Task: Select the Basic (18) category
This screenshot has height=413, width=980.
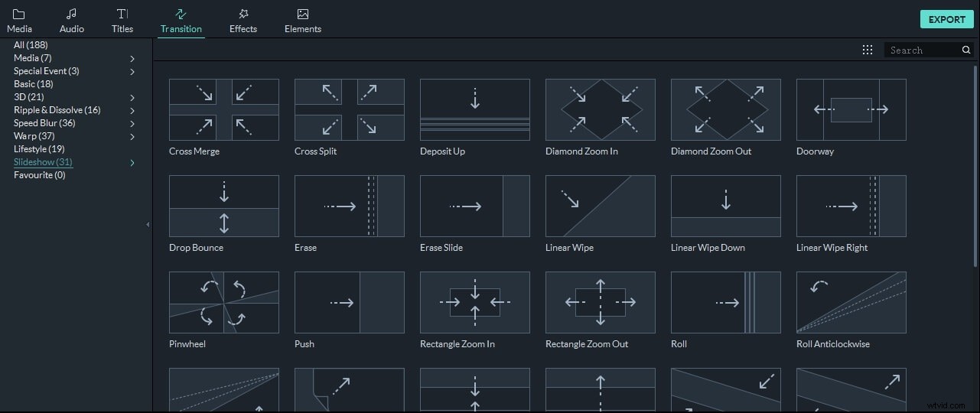Action: pos(34,84)
